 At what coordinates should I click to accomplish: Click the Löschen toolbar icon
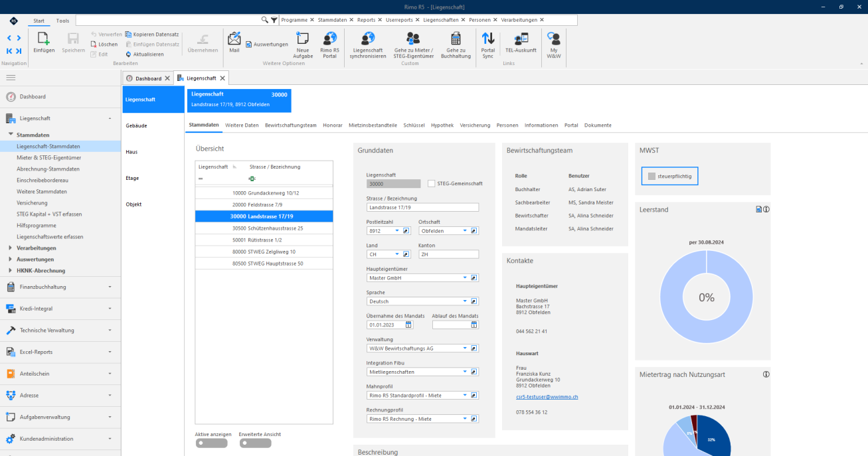(x=94, y=44)
